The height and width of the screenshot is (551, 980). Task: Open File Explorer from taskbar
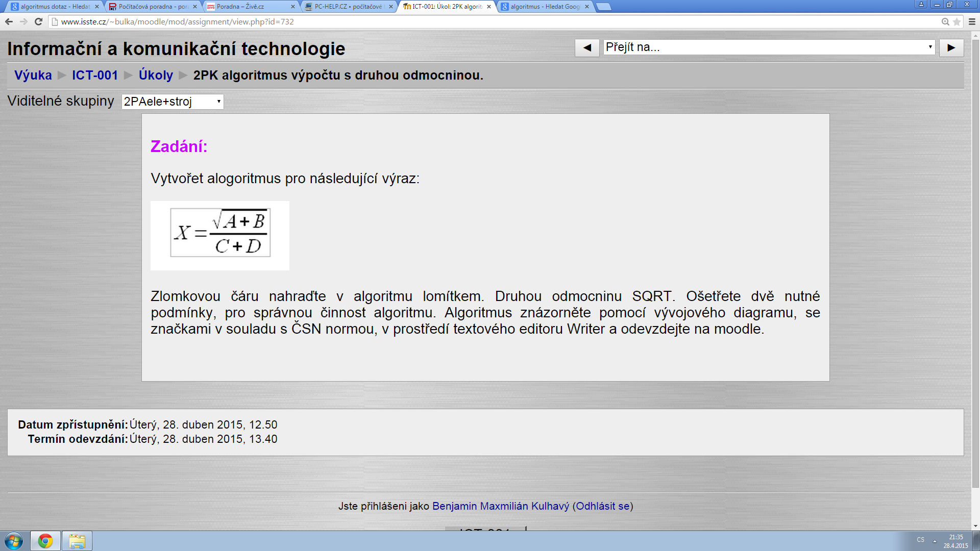(77, 541)
